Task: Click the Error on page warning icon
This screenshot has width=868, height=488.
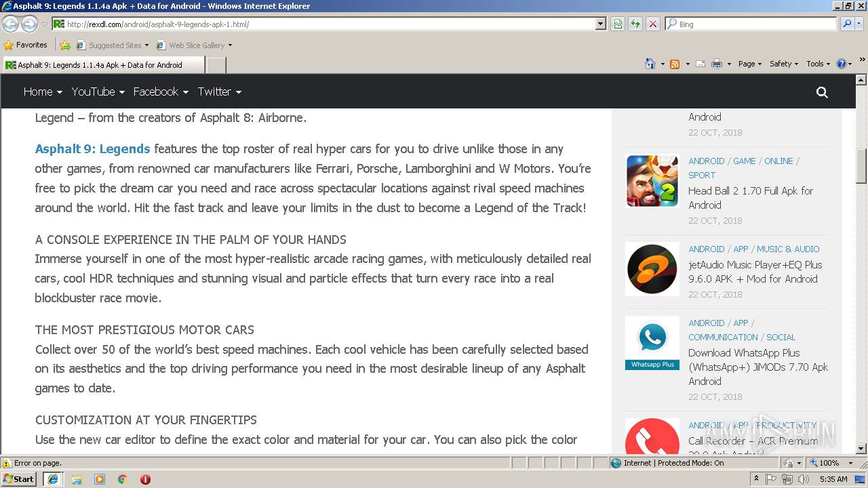Action: pos(7,463)
